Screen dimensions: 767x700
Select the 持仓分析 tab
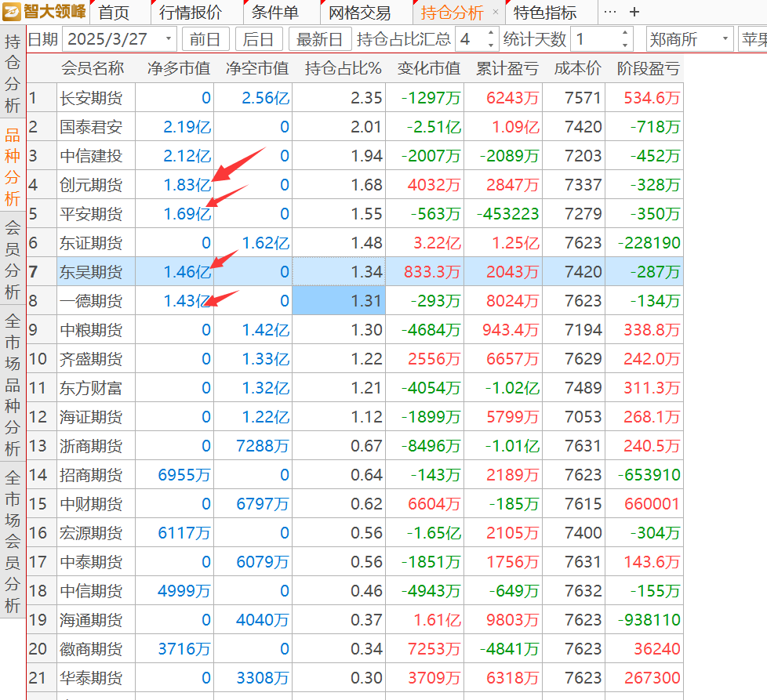click(x=452, y=13)
